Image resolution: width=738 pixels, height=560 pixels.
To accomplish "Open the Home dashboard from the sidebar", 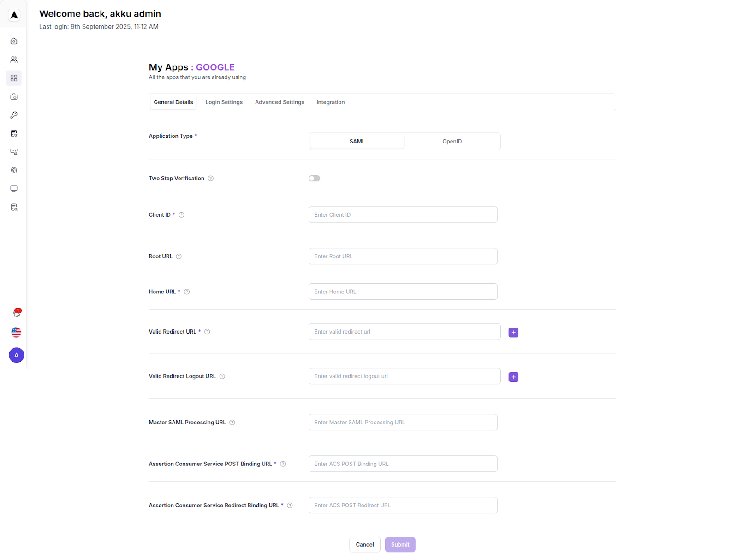I will pos(14,41).
